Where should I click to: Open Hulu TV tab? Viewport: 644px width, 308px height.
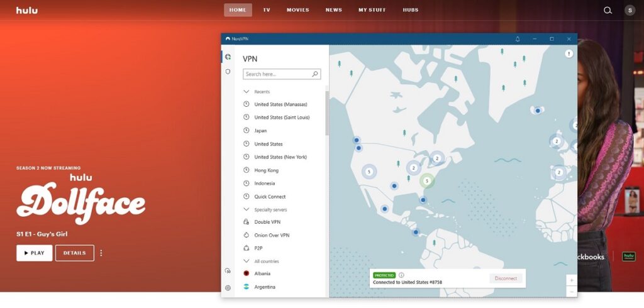[267, 10]
